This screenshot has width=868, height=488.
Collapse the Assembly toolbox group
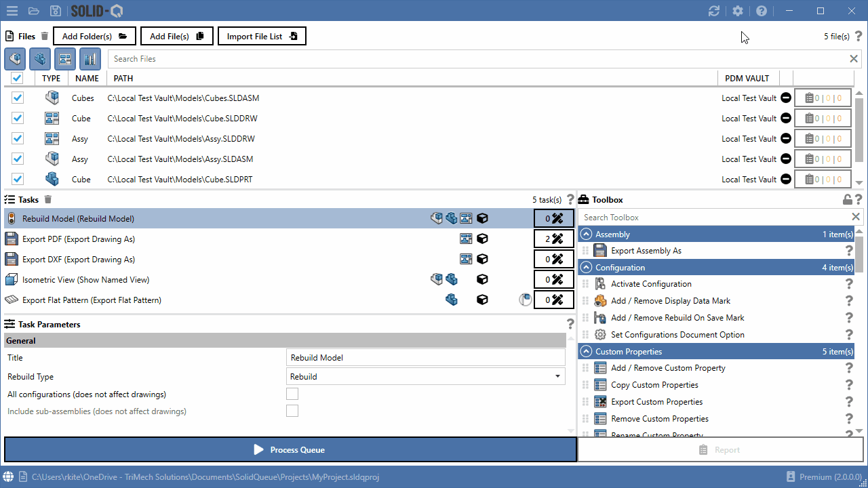587,234
